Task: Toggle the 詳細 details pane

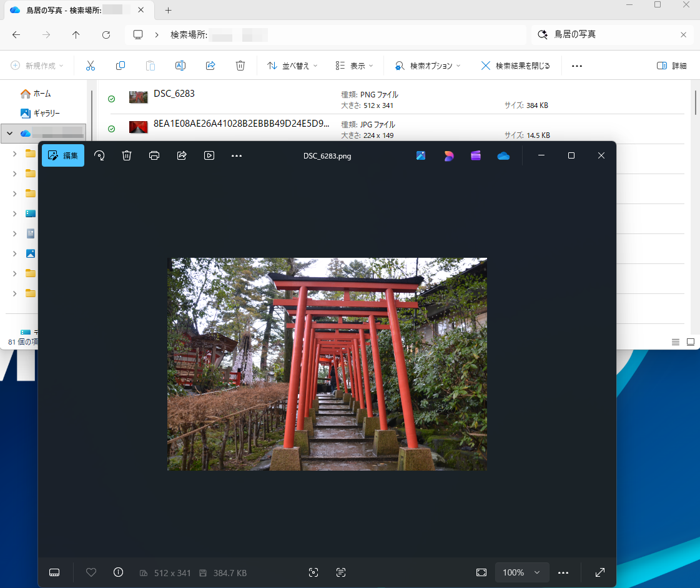Action: coord(671,66)
